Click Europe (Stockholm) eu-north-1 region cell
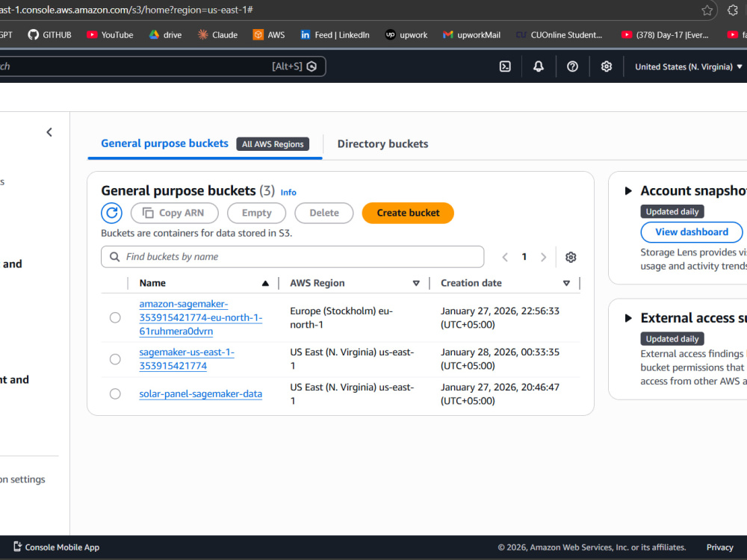Viewport: 747px width, 560px height. pyautogui.click(x=341, y=317)
